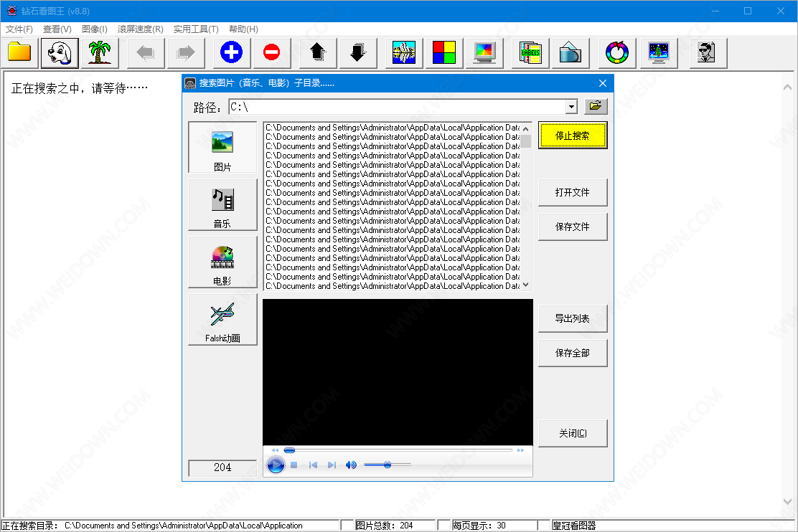The image size is (798, 532).
Task: Go forward with the grey right arrow
Action: (186, 52)
